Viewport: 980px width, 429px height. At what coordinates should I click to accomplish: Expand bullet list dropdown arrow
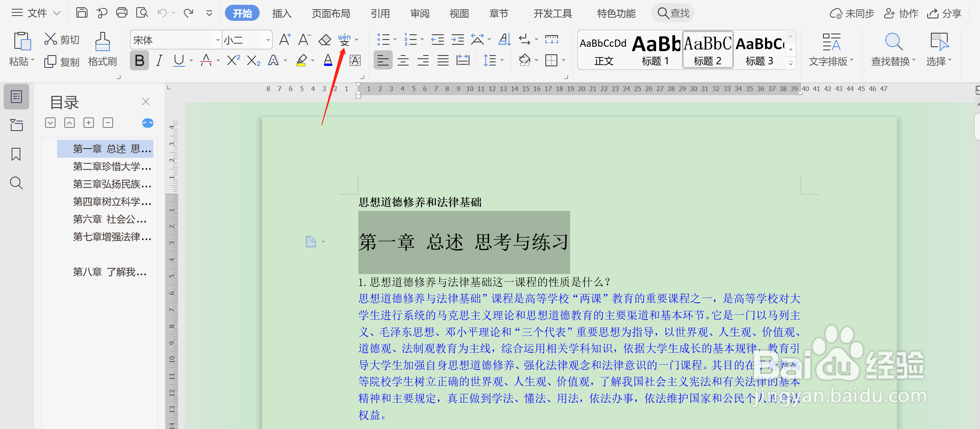pyautogui.click(x=395, y=40)
